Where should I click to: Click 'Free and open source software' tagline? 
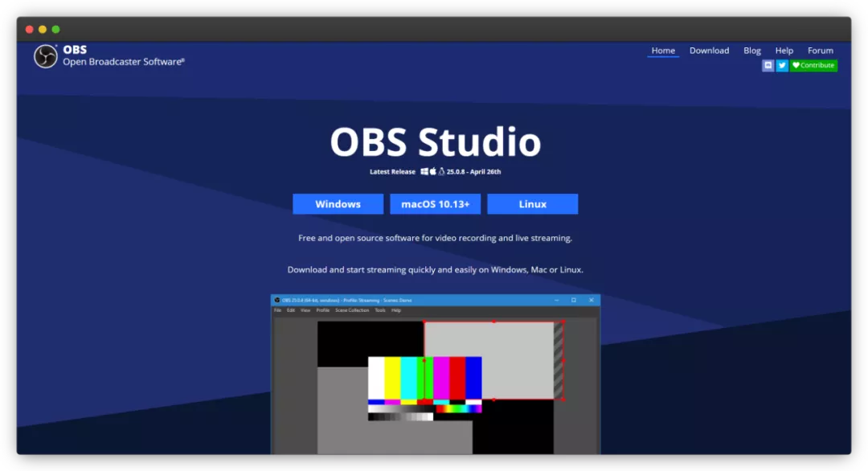point(435,238)
